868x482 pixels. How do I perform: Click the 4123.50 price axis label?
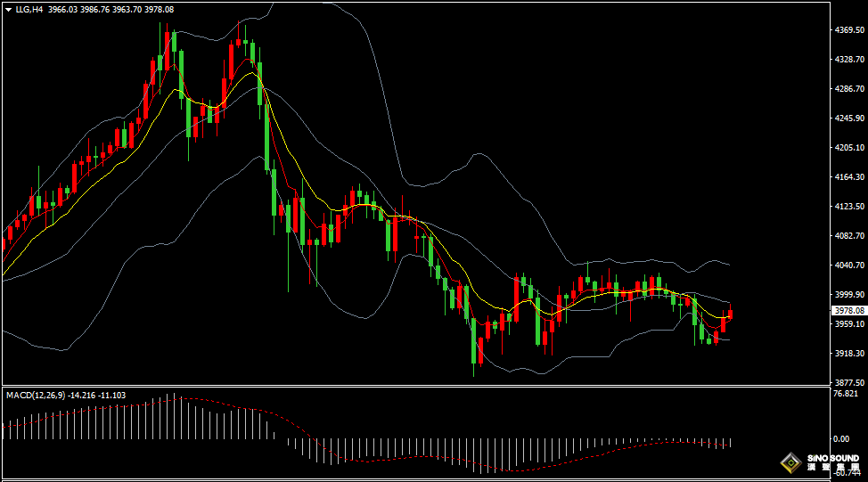click(848, 207)
